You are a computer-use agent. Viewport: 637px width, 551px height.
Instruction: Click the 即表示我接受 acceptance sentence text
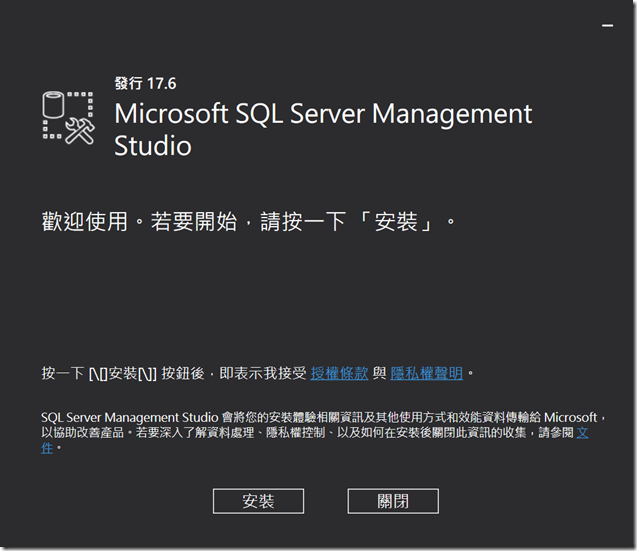258,373
